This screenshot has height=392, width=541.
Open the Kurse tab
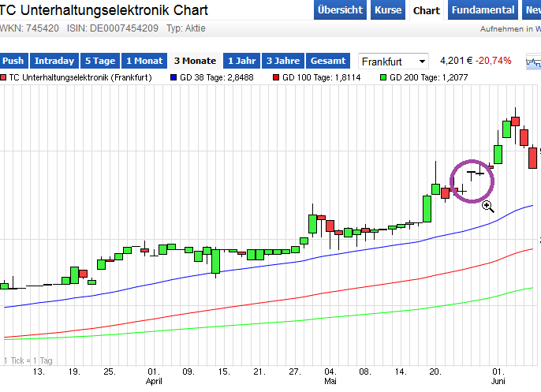388,10
